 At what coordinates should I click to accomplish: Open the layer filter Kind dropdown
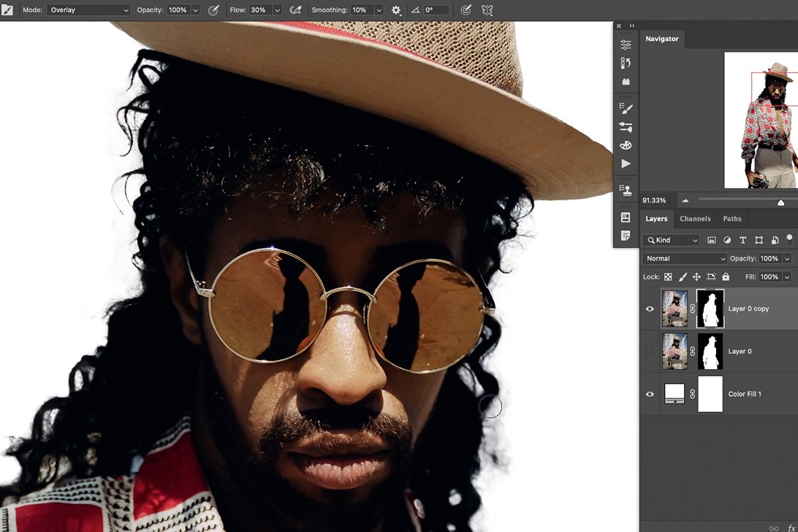tap(672, 240)
